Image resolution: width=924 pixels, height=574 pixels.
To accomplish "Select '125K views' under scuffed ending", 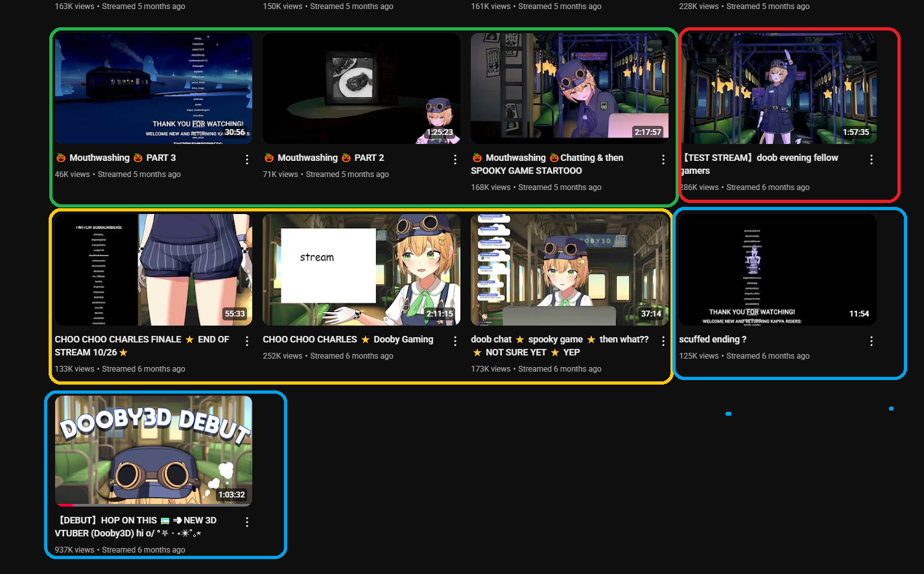I will click(699, 356).
